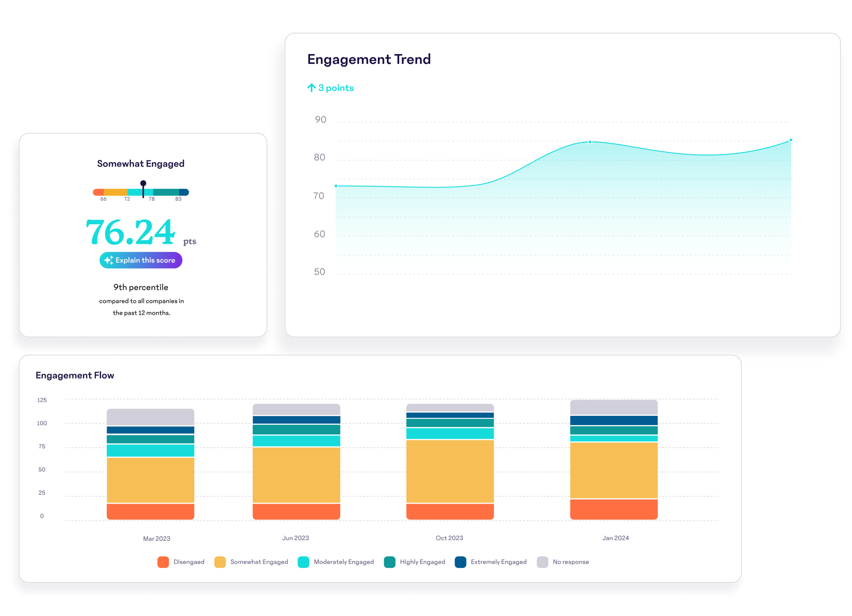Select the Somewhat Engaged legend swatch
Image resolution: width=852 pixels, height=616 pixels.
click(220, 562)
